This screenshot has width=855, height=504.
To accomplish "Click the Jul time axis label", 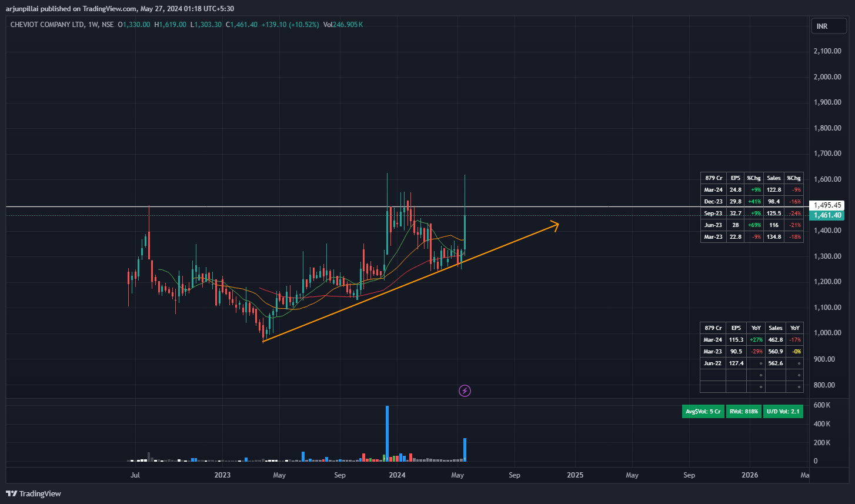I will [135, 475].
